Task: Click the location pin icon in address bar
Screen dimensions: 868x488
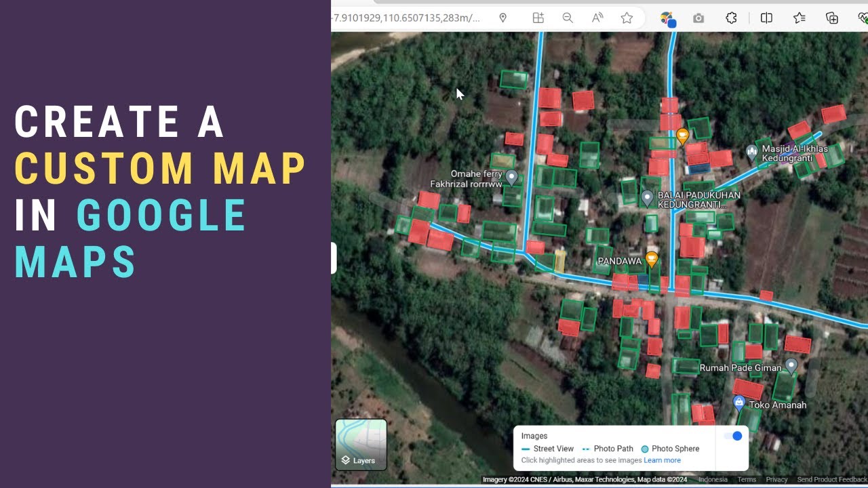Action: coord(502,18)
